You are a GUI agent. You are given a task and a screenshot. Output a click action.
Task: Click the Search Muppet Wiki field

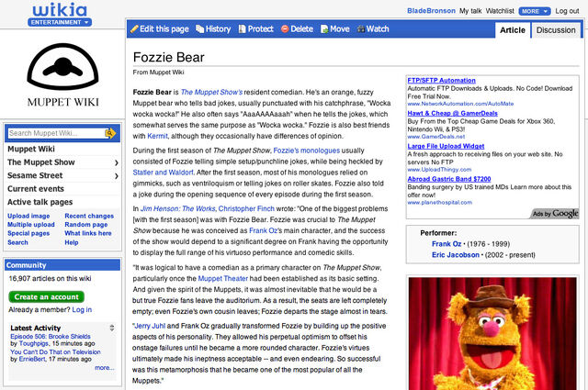click(x=57, y=133)
